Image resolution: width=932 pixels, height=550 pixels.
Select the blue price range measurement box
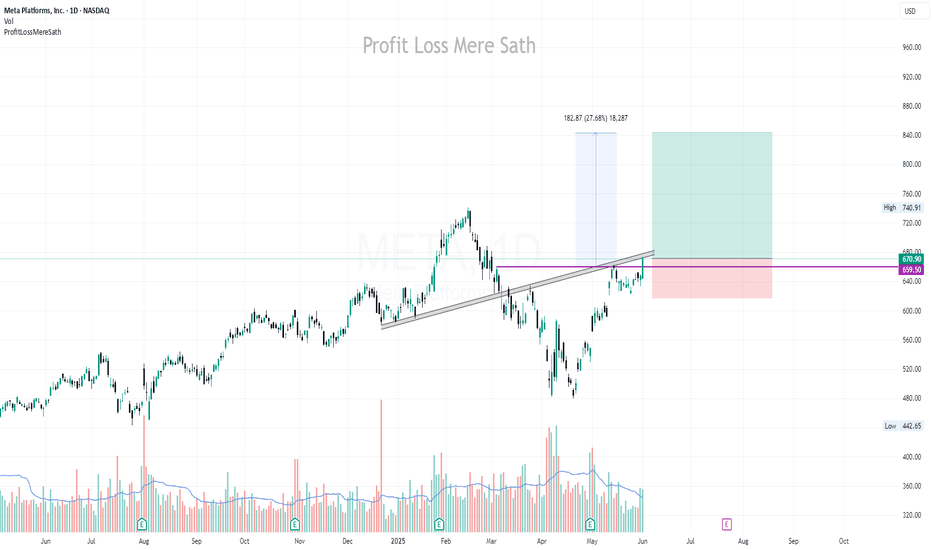596,199
